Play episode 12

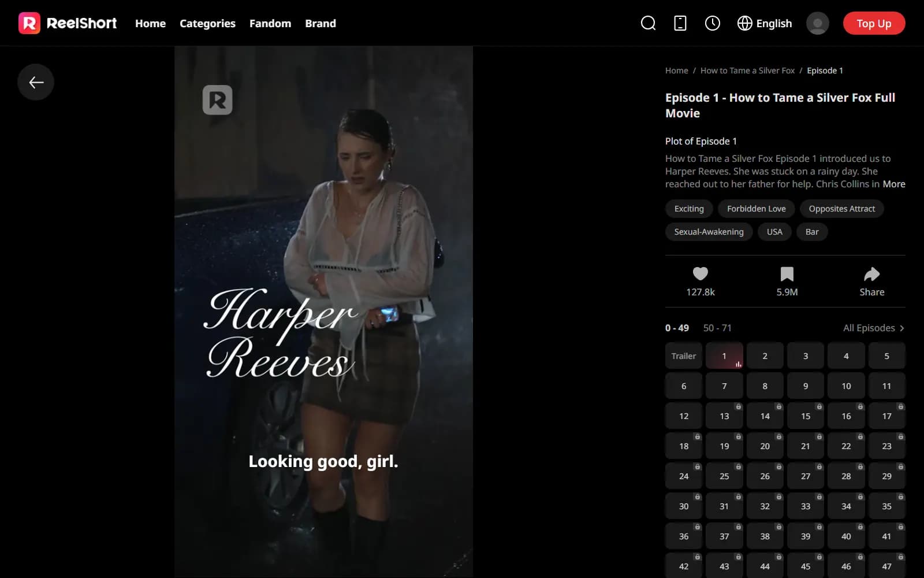tap(684, 416)
